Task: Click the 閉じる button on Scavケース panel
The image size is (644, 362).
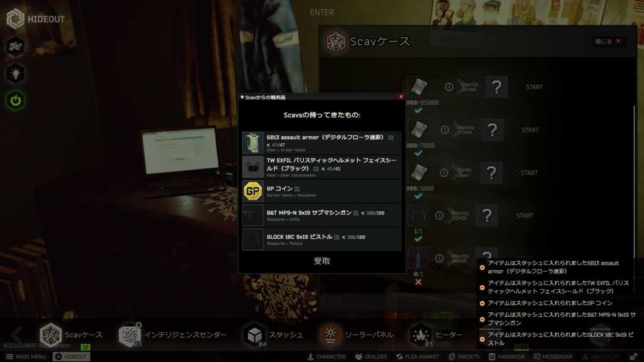Action: point(608,41)
